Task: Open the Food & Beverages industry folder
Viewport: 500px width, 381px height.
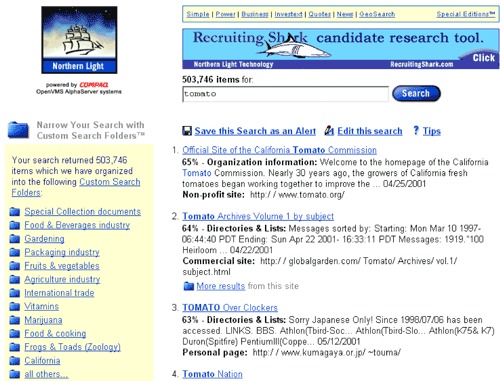Action: [x=77, y=225]
